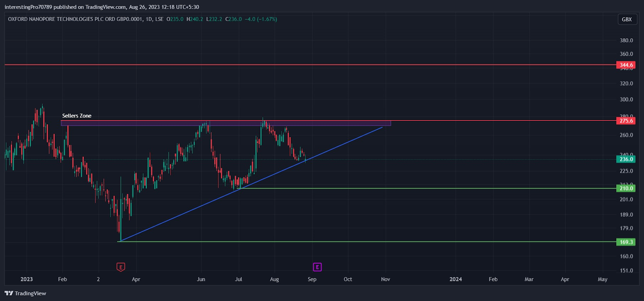Select the 210.0 green price label
644x301 pixels.
626,188
